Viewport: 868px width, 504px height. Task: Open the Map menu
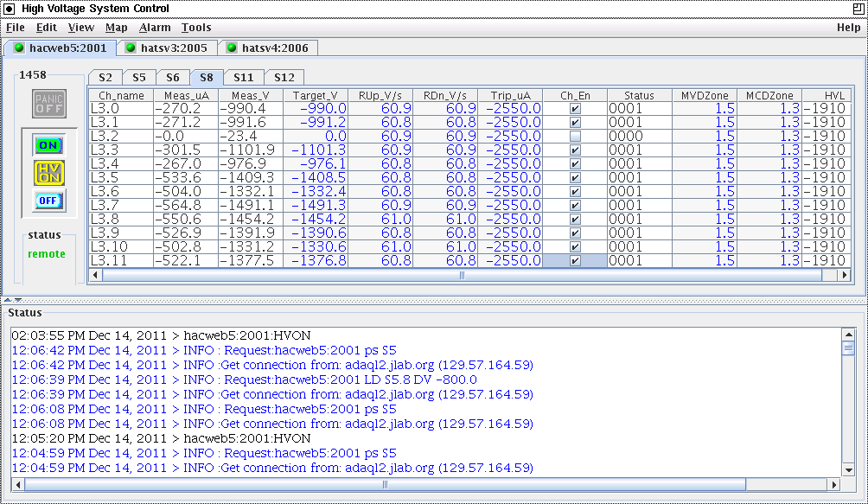pos(116,28)
